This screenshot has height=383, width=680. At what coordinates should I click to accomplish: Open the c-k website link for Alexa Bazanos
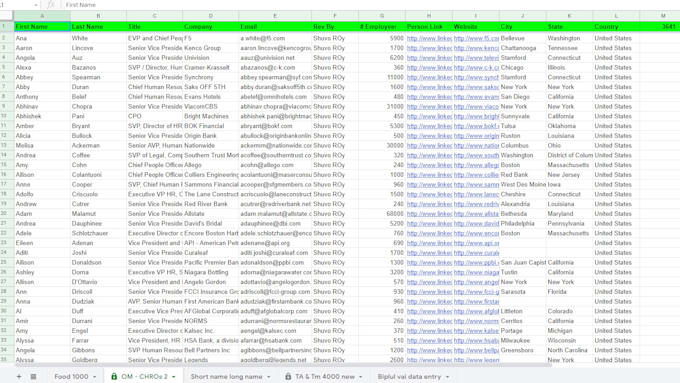pos(476,68)
